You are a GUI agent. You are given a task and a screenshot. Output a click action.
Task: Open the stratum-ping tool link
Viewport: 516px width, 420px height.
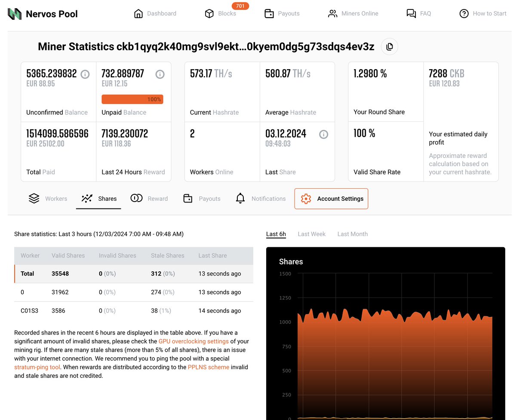coord(37,367)
